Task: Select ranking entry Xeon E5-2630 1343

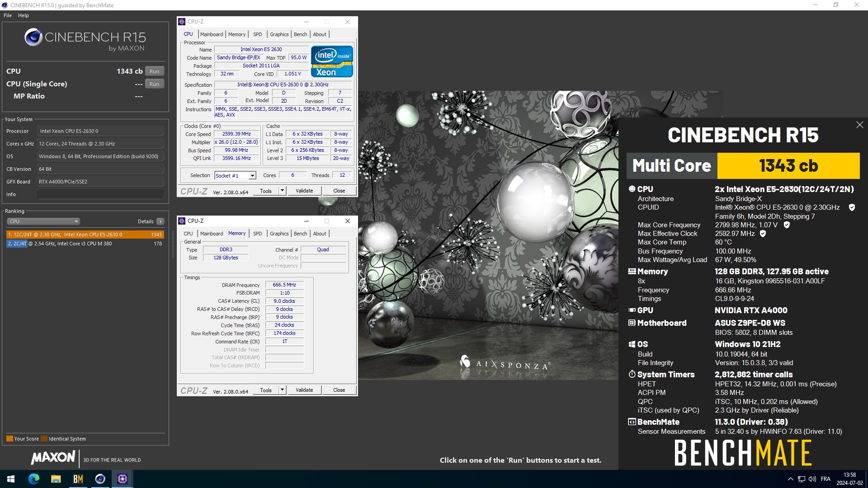Action: click(85, 235)
